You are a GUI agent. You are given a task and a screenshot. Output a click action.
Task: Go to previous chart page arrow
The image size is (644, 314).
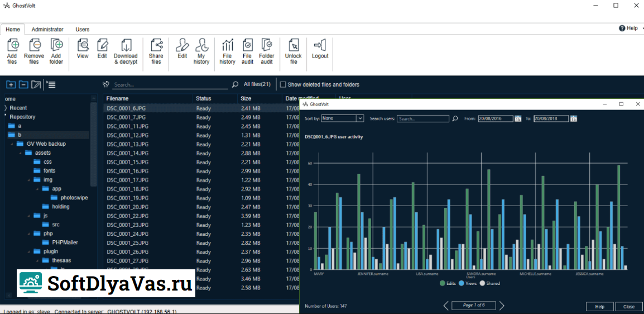[x=446, y=306]
